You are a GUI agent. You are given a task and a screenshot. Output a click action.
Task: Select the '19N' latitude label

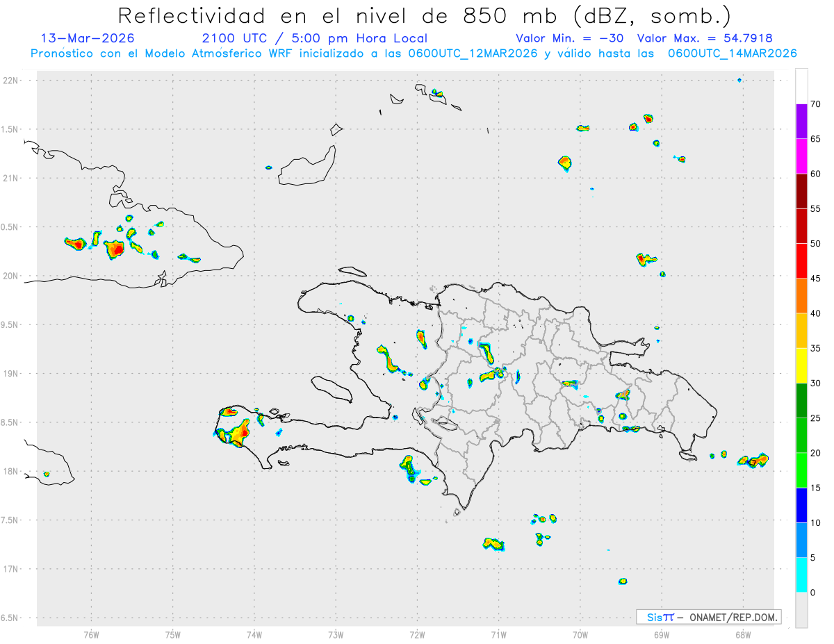12,374
